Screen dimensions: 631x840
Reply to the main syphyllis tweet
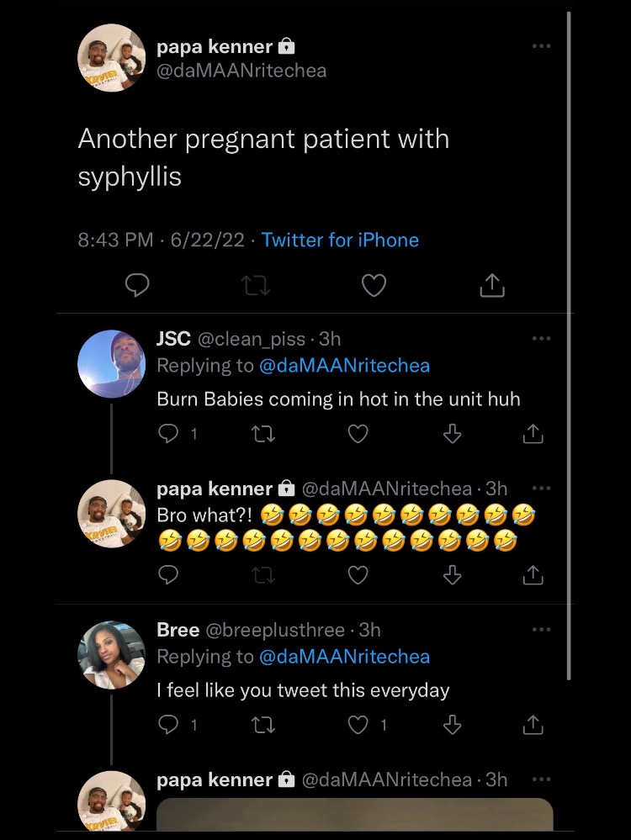click(137, 287)
